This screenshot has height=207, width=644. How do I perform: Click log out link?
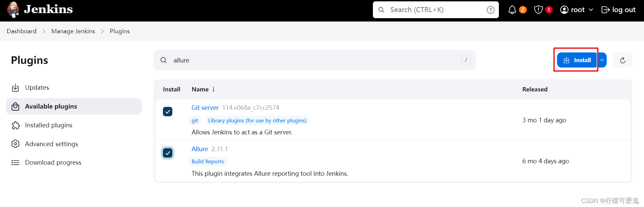tap(618, 10)
